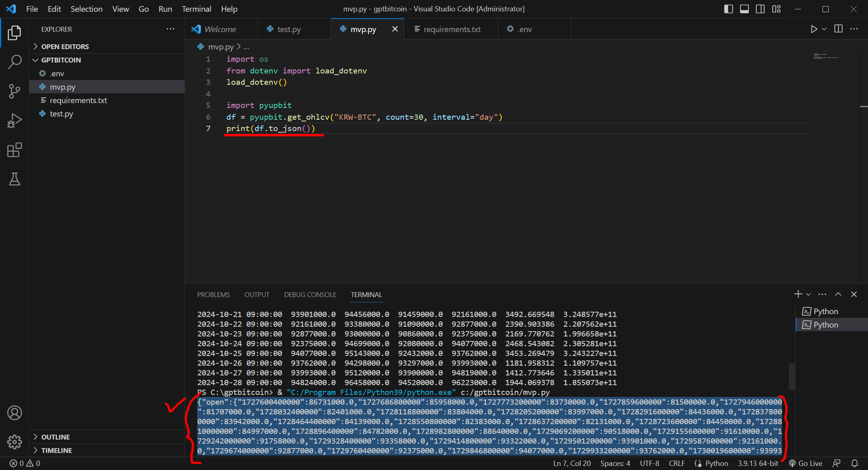Toggle primary side bar visibility
This screenshot has height=470, width=868.
pos(728,9)
